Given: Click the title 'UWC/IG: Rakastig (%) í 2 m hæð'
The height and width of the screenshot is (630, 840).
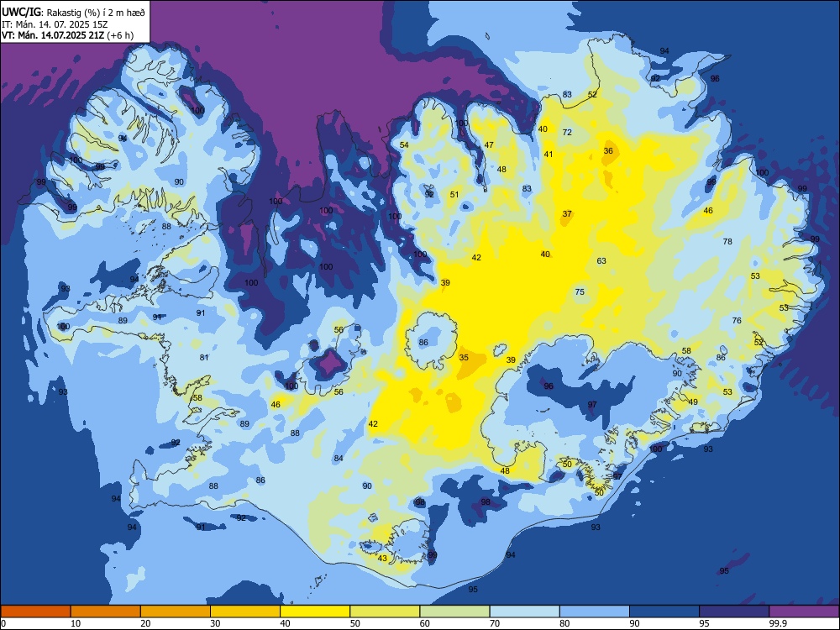Looking at the screenshot, I should (x=73, y=12).
